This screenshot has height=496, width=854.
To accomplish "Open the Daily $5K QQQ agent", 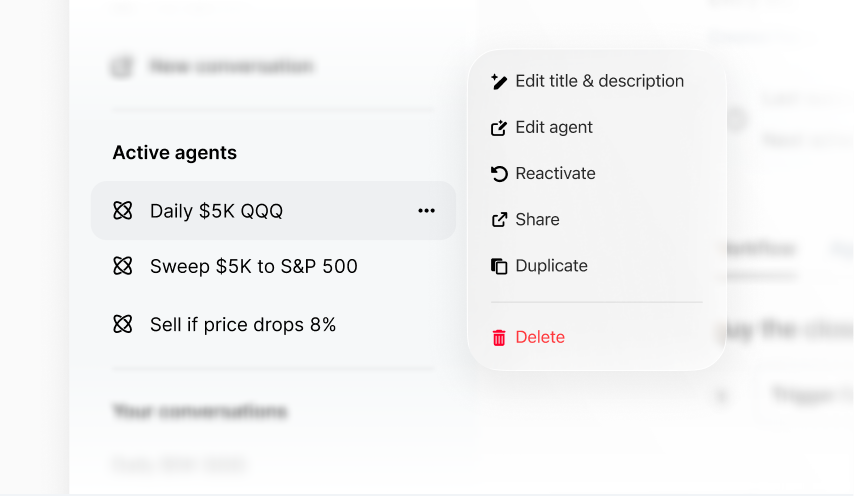I will (216, 211).
